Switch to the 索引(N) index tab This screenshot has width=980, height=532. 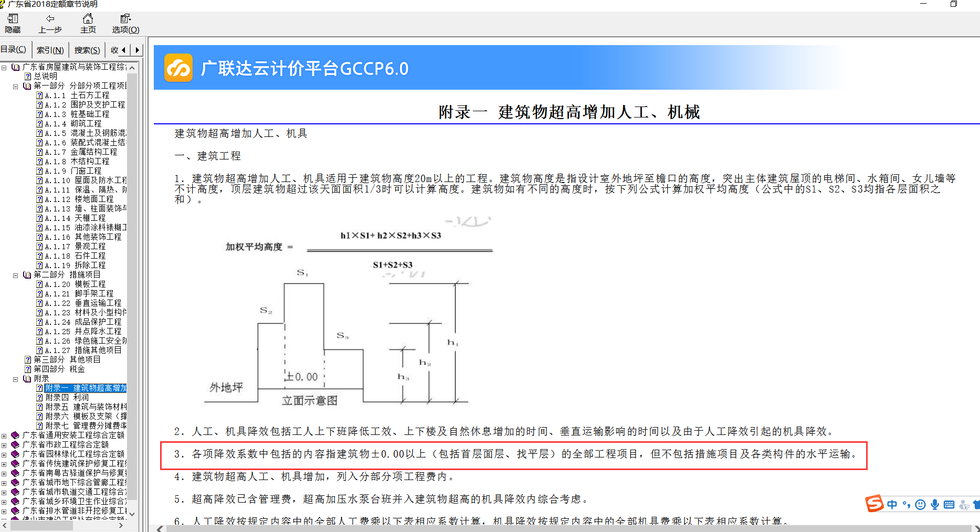(x=50, y=50)
